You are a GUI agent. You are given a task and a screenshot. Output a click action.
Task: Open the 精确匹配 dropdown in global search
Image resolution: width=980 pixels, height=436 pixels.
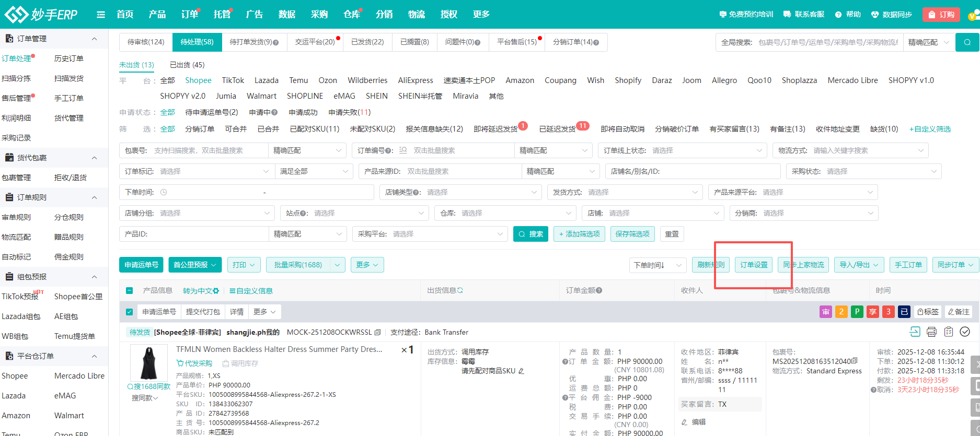click(x=929, y=42)
